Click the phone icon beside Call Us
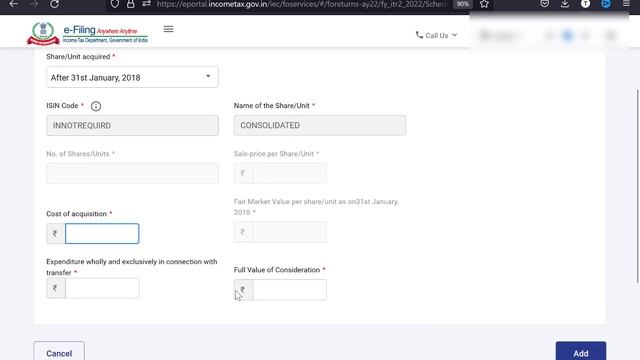The width and height of the screenshot is (640, 360). coord(419,35)
